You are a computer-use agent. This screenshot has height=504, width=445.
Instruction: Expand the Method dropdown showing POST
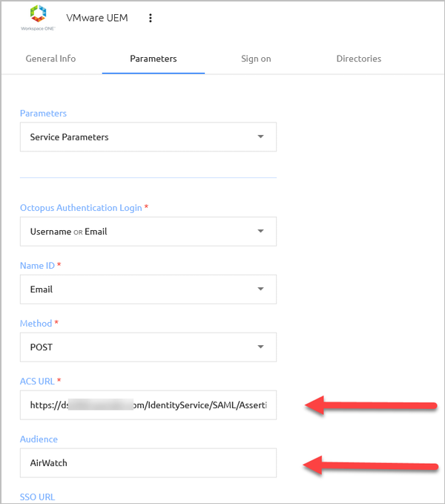148,347
